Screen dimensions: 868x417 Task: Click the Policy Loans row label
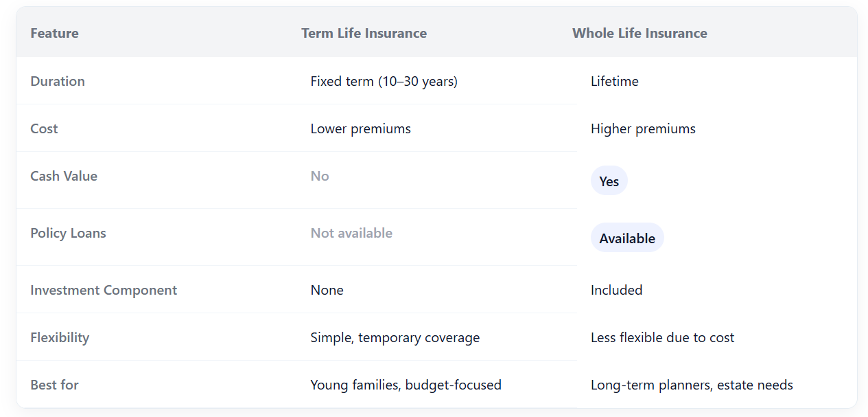[x=68, y=233]
